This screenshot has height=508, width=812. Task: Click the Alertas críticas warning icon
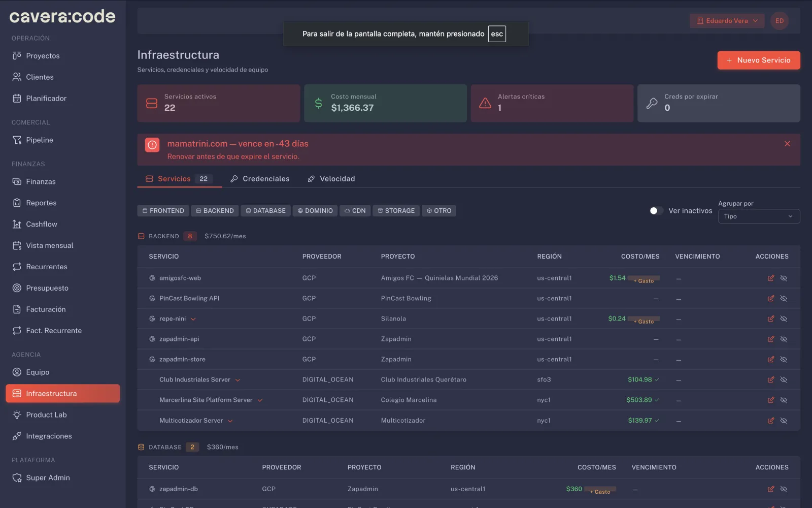click(485, 103)
